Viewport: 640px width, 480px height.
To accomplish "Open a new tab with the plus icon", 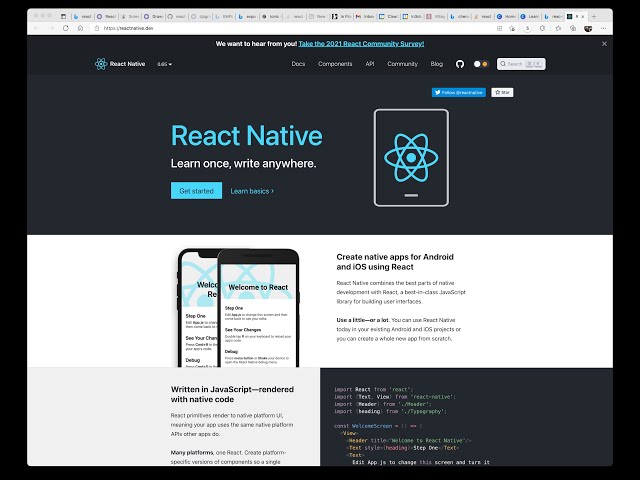I will pos(594,16).
